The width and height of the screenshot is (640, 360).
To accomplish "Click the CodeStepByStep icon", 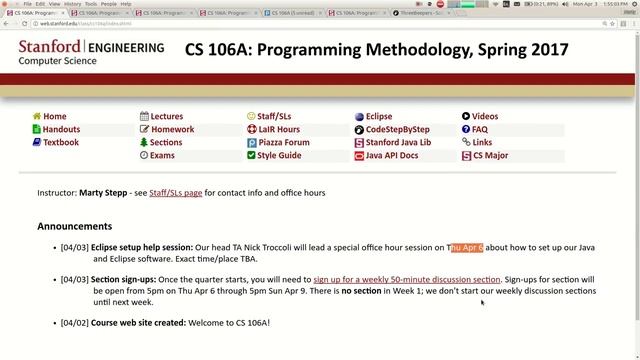I will tap(359, 130).
